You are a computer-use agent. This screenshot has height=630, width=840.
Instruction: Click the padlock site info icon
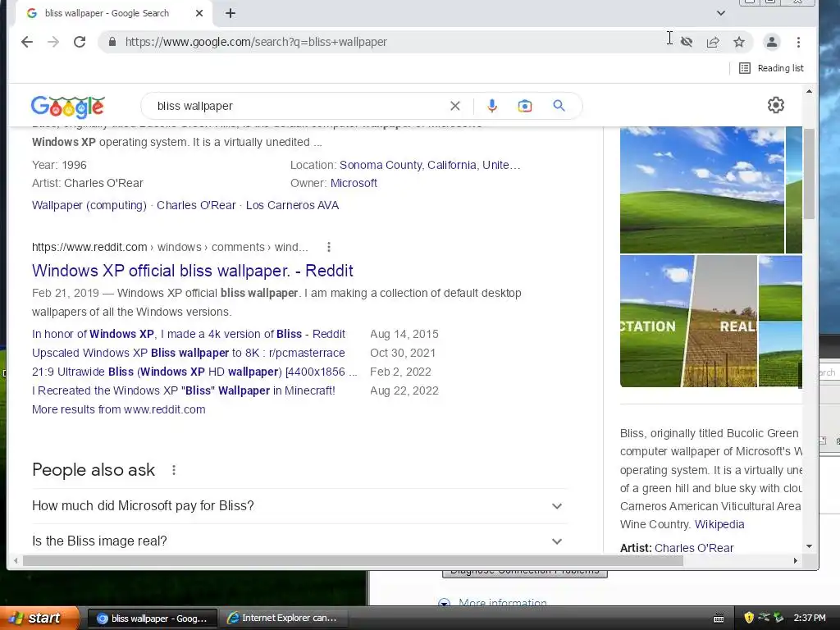tap(112, 42)
